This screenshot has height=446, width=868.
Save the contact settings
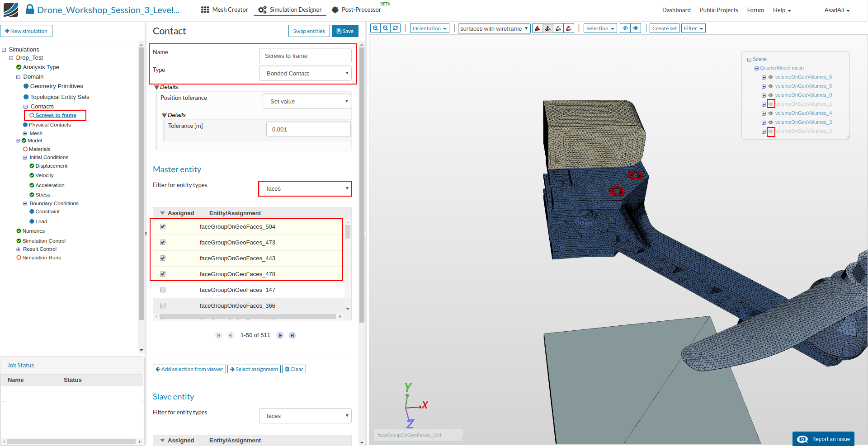(x=345, y=31)
